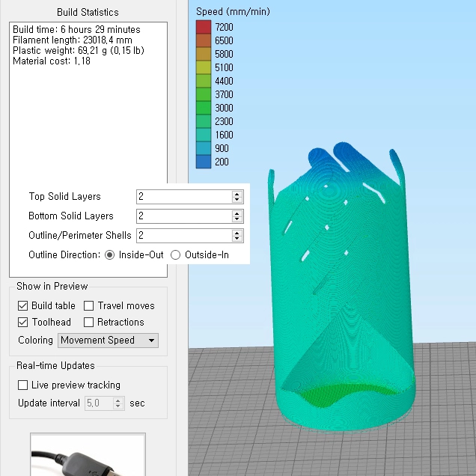Click the Top Solid Layers input field
Viewport: 476px width, 476px height.
183,196
